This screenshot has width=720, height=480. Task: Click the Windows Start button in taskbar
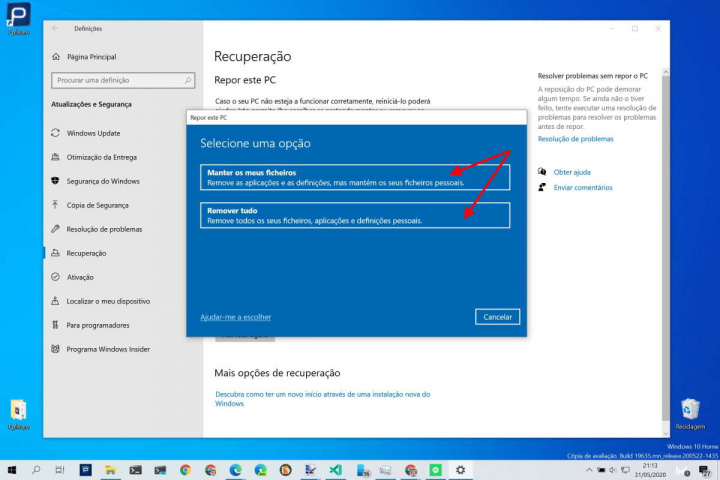click(x=12, y=469)
